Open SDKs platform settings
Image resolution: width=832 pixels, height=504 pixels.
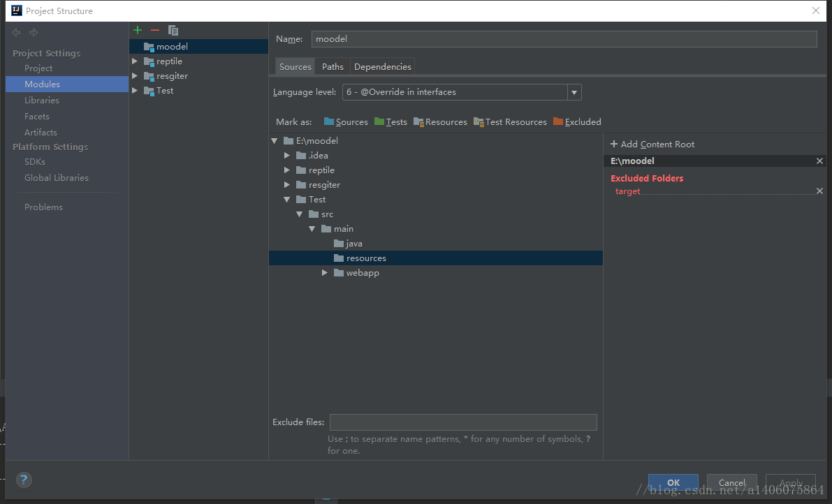(34, 162)
